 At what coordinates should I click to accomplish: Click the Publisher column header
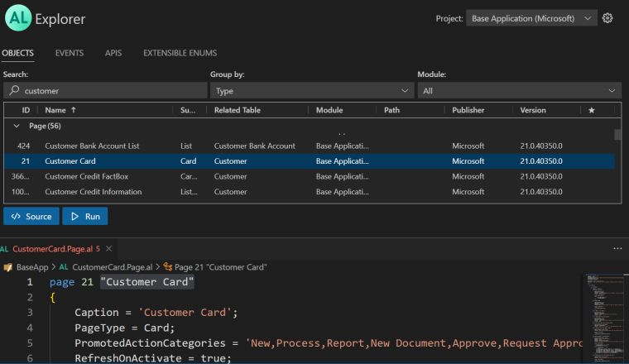click(x=468, y=110)
